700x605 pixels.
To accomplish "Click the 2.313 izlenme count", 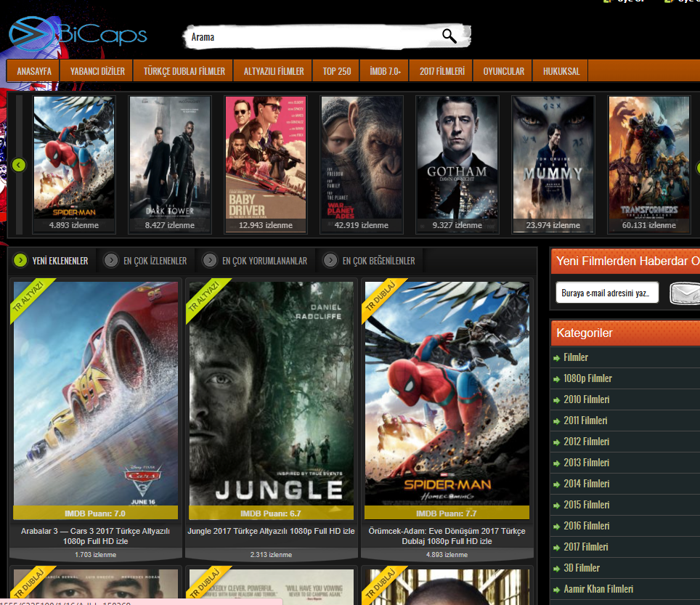I will tap(271, 554).
